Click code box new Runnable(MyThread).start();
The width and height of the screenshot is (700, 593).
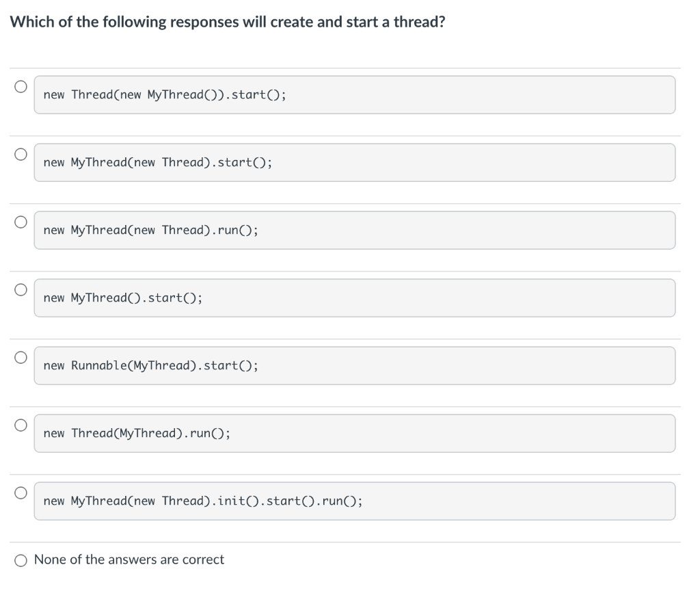[x=355, y=366]
